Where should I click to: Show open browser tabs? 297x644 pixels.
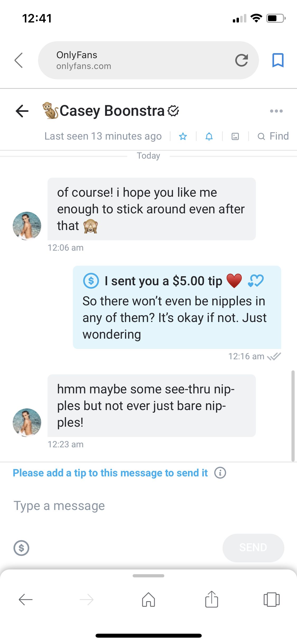[271, 600]
